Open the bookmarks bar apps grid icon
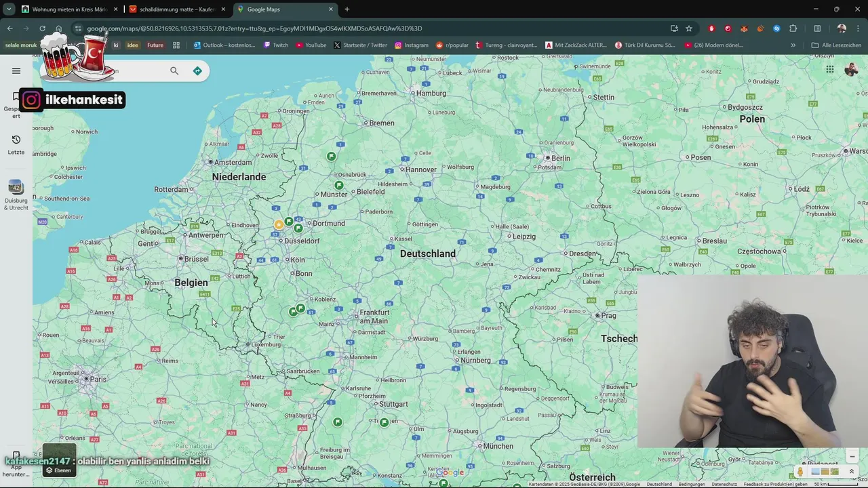Viewport: 868px width, 488px height. (176, 45)
